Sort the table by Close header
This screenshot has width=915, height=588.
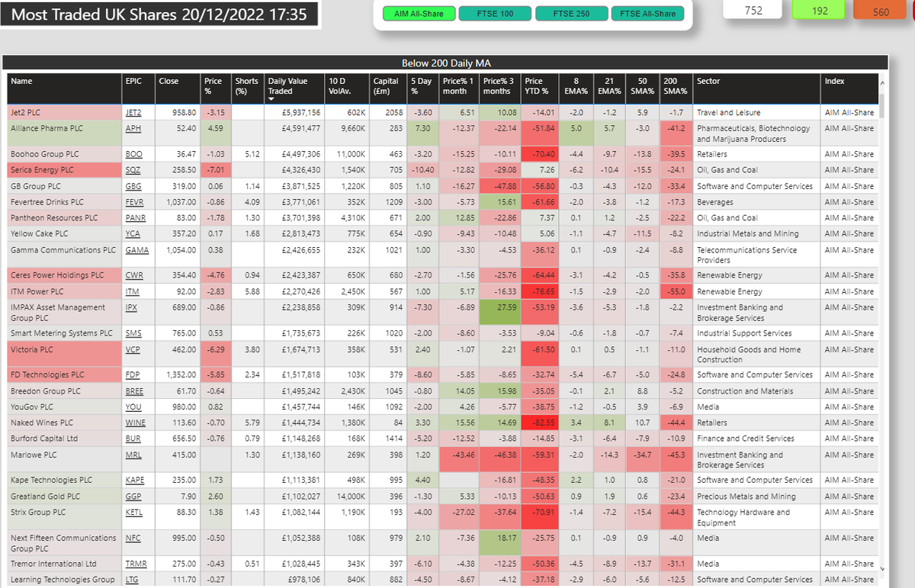coord(178,90)
